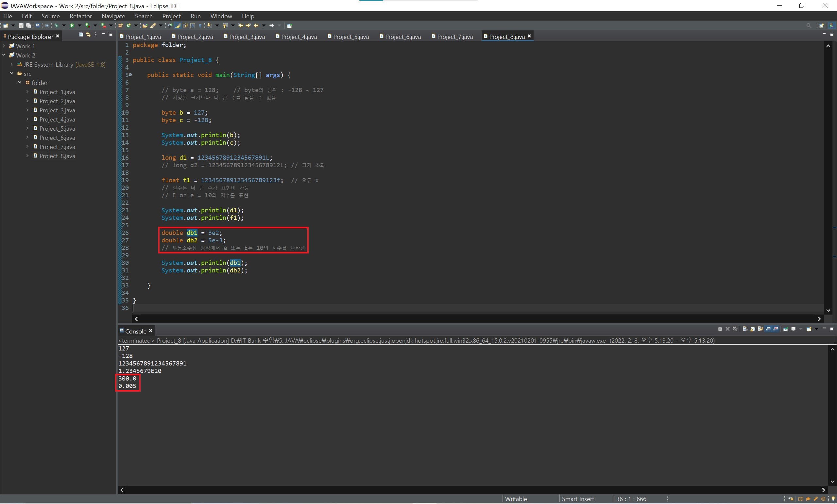Click the Pin Console icon
The width and height of the screenshot is (837, 504).
coord(786,329)
